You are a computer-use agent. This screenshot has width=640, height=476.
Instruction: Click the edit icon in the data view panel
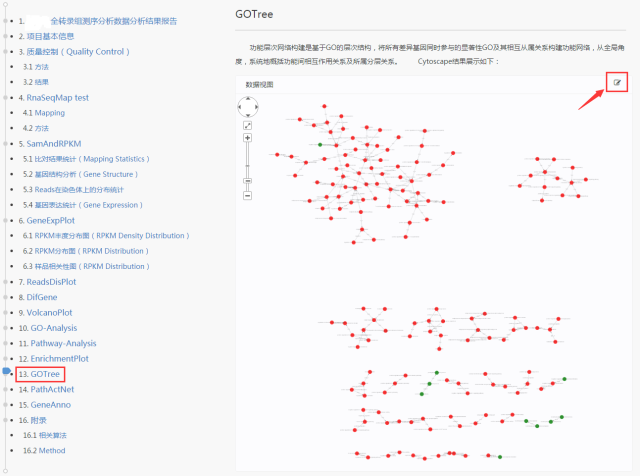pyautogui.click(x=618, y=82)
